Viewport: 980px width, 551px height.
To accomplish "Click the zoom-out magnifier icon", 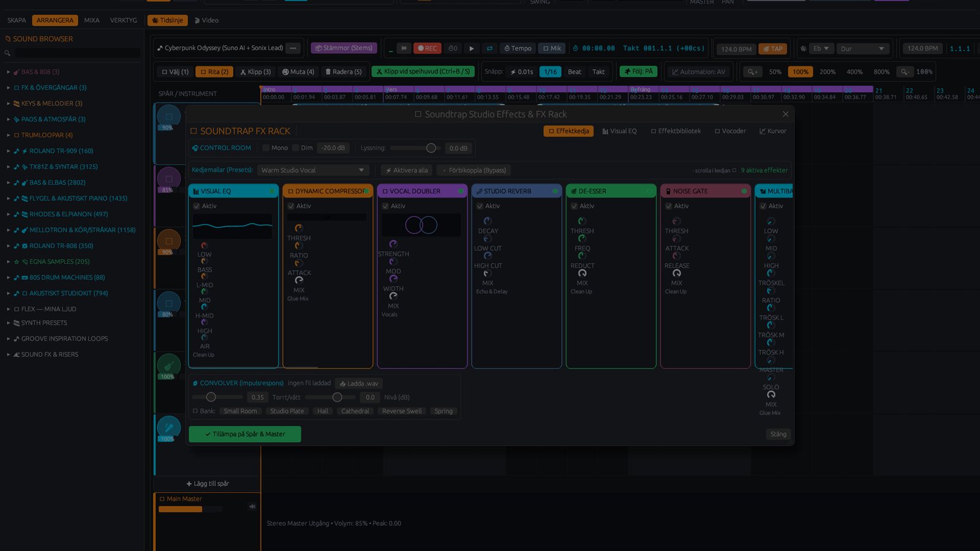I will tap(904, 72).
